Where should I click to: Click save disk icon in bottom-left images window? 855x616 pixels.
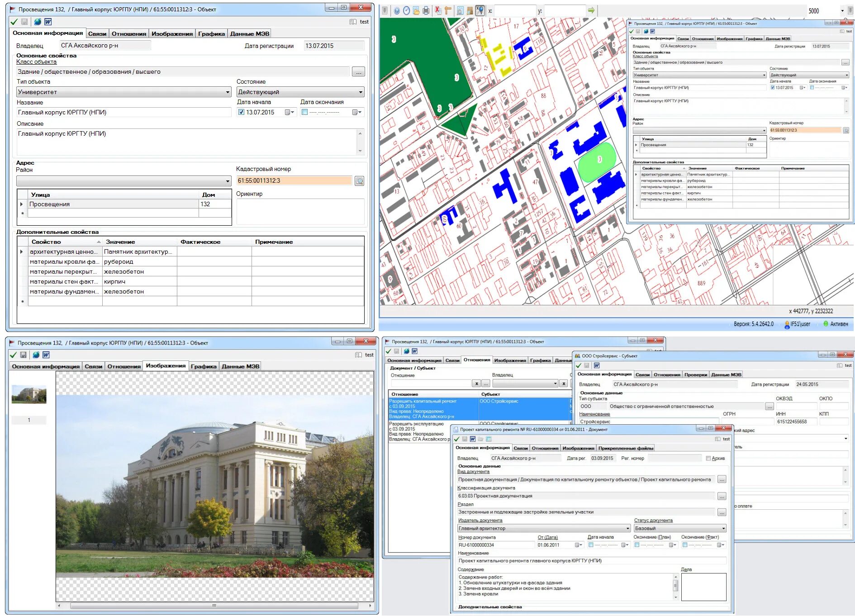click(24, 355)
